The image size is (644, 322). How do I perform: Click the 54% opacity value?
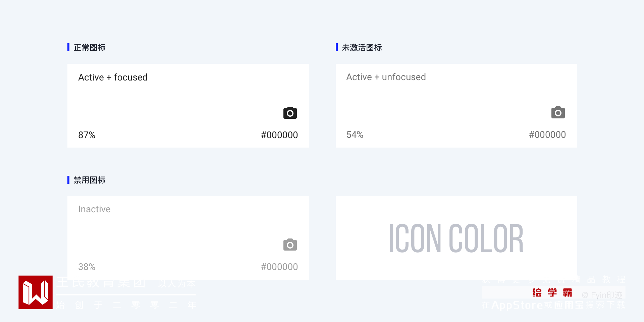[355, 135]
